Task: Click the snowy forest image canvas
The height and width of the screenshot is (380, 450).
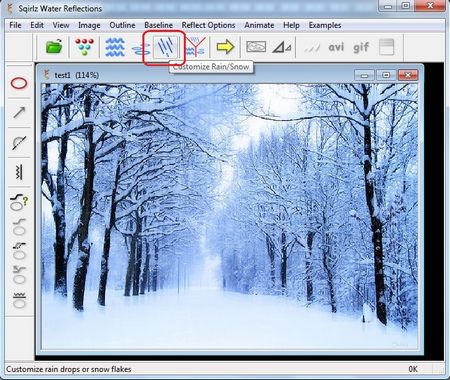Action: tap(229, 216)
